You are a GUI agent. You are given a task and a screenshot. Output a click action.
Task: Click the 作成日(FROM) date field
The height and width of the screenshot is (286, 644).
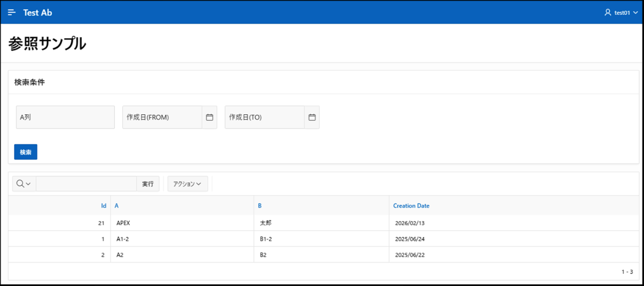162,117
